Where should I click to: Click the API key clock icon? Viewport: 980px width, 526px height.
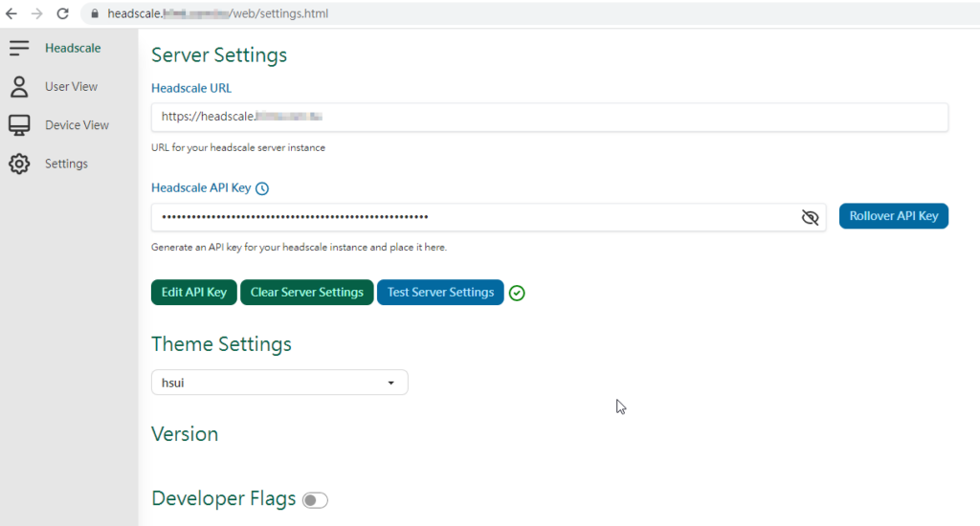[x=262, y=188]
